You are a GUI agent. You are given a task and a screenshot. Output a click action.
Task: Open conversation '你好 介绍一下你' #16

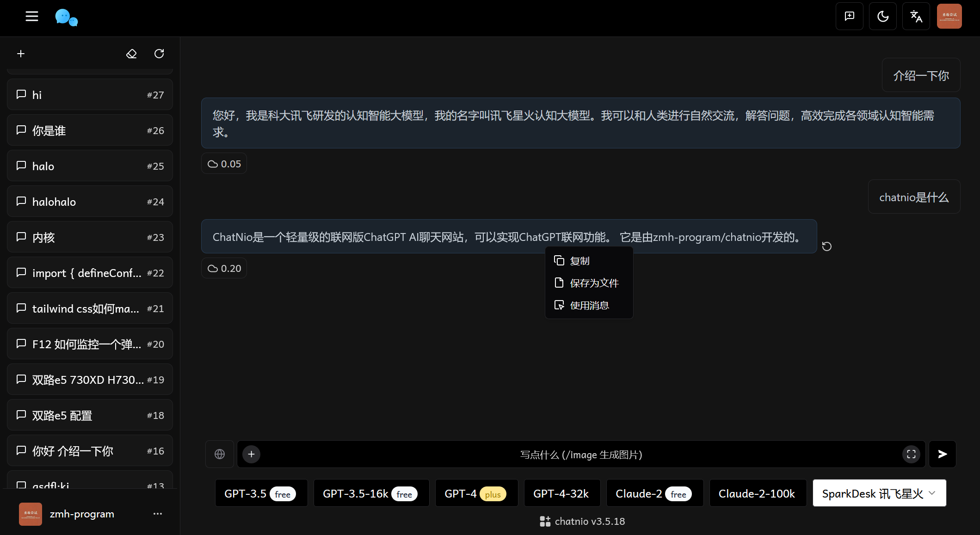coord(90,451)
